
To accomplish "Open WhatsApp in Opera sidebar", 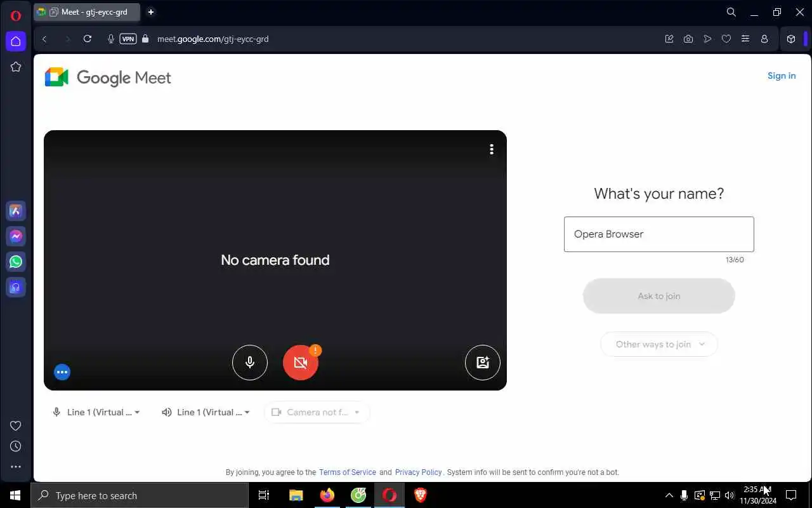I will (16, 262).
